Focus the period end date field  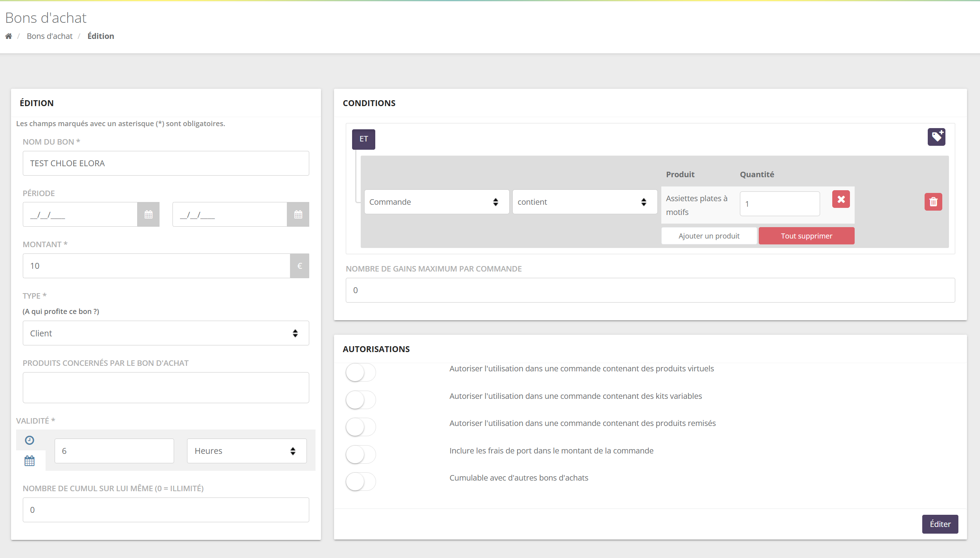click(230, 215)
